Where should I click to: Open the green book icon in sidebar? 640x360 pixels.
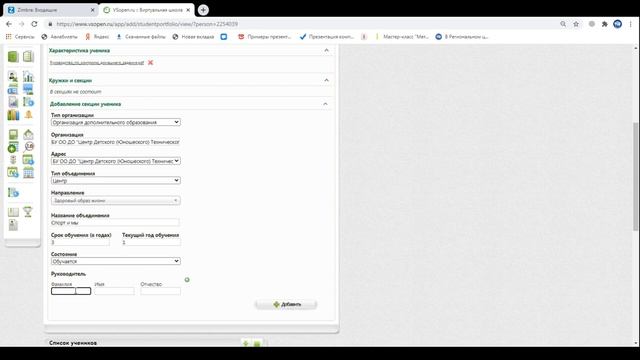[x=13, y=56]
